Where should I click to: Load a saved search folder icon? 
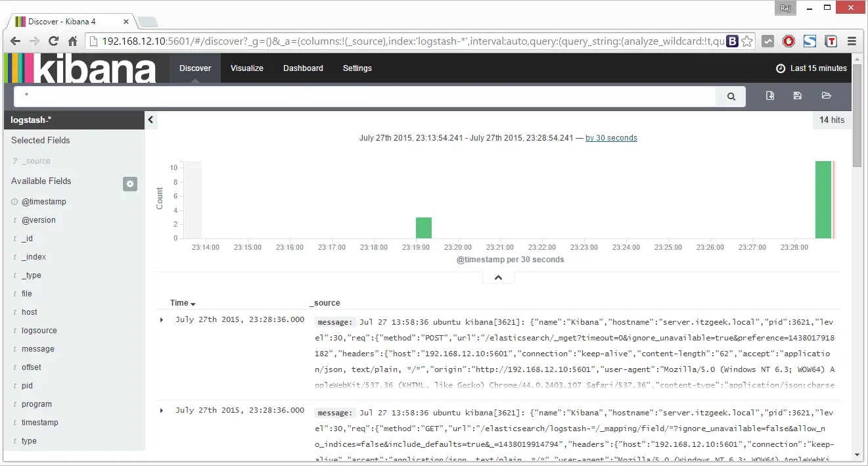[827, 96]
